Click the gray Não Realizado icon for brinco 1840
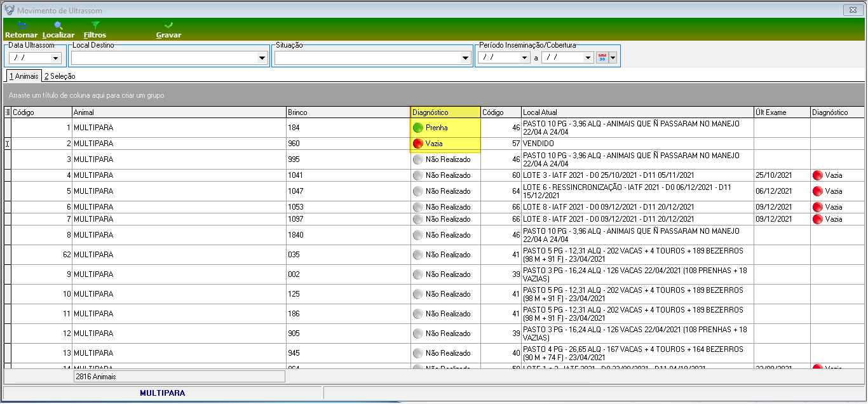The width and height of the screenshot is (868, 404). point(418,235)
